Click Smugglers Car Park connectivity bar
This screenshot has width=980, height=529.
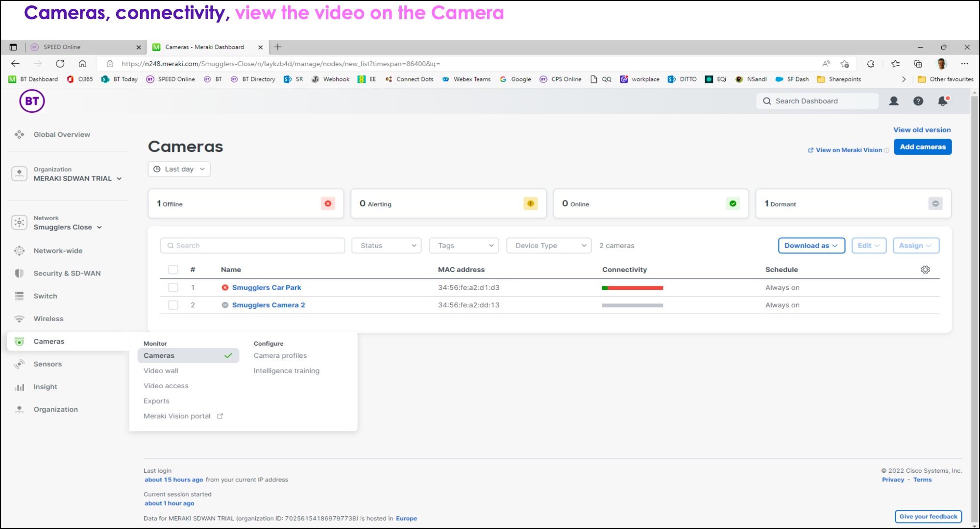click(632, 288)
